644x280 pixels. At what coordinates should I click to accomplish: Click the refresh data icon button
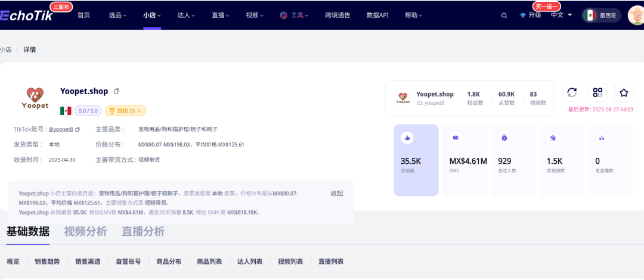(572, 92)
